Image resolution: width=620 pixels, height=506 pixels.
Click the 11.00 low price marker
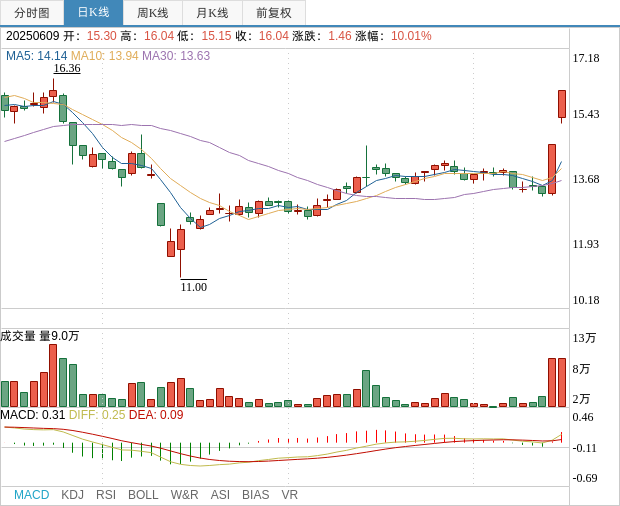[194, 287]
